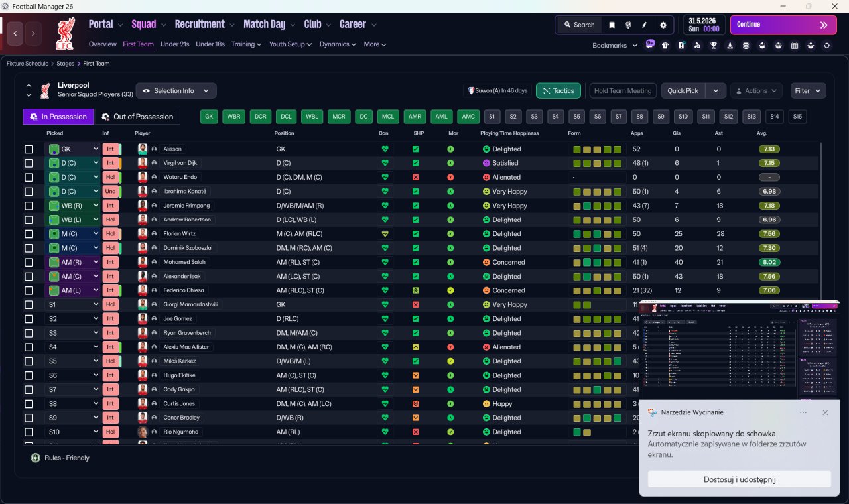The width and height of the screenshot is (849, 504).
Task: Click the Search button
Action: (x=579, y=25)
